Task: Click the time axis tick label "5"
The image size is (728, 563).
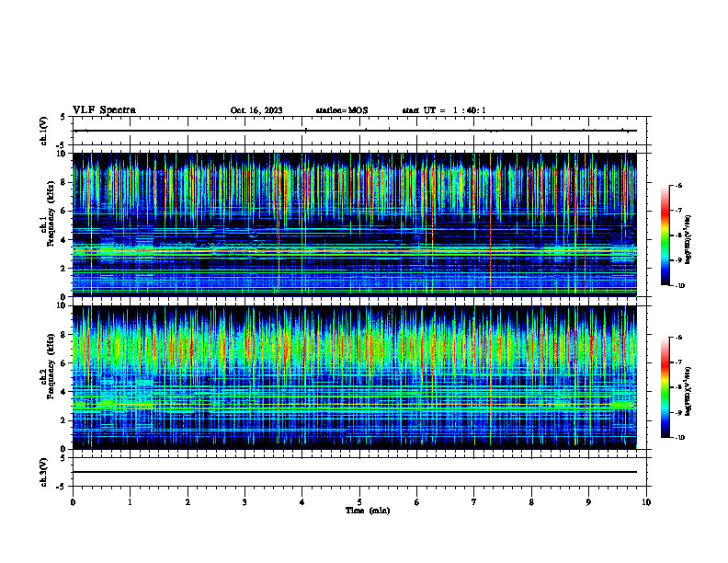Action: (359, 502)
